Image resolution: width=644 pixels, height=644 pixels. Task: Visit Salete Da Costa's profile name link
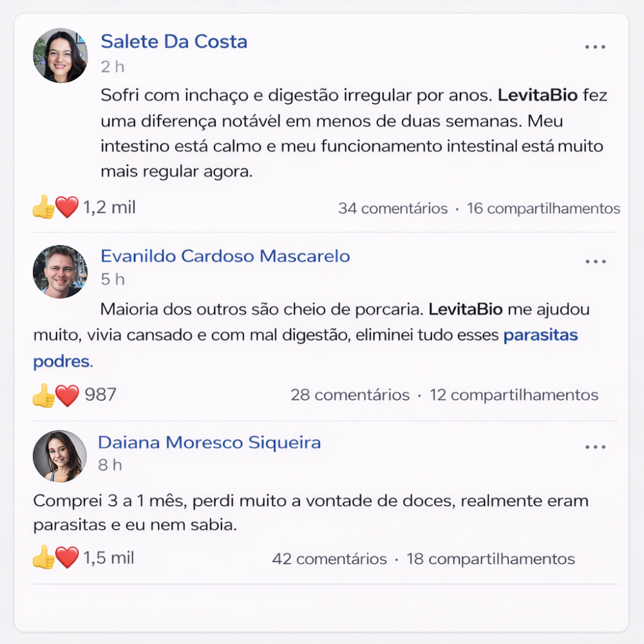click(x=174, y=42)
